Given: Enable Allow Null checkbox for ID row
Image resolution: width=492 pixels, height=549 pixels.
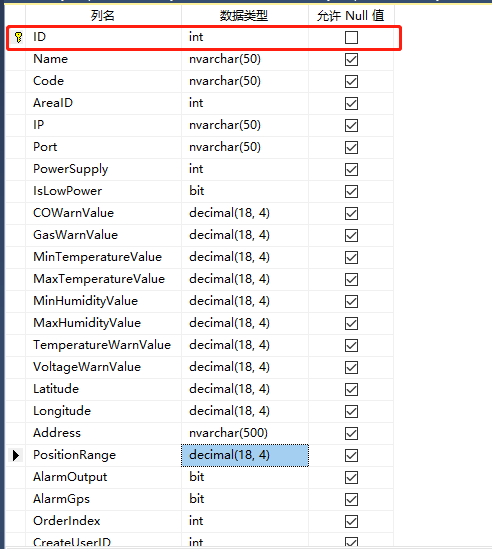Looking at the screenshot, I should click(351, 37).
